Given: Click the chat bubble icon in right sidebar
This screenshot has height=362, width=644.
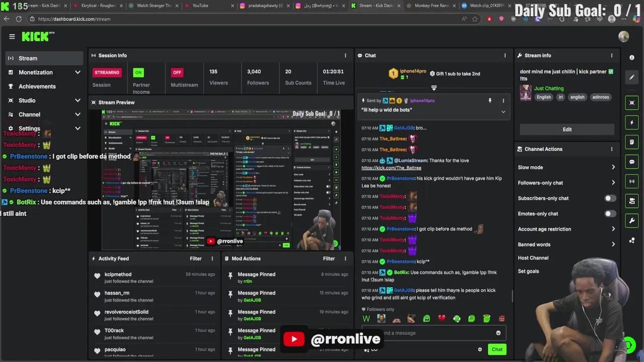Looking at the screenshot, I should [632, 162].
